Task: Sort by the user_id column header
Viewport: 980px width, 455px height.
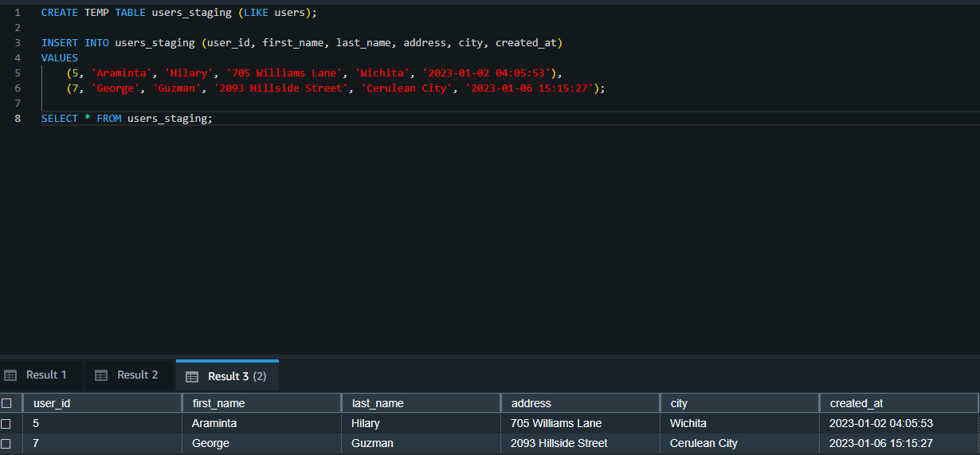Action: click(52, 403)
